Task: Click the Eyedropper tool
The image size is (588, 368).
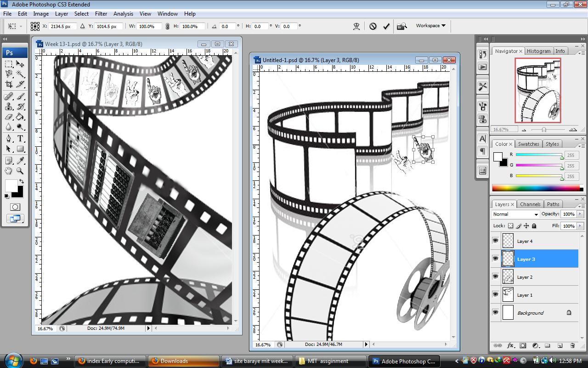Action: [20, 161]
